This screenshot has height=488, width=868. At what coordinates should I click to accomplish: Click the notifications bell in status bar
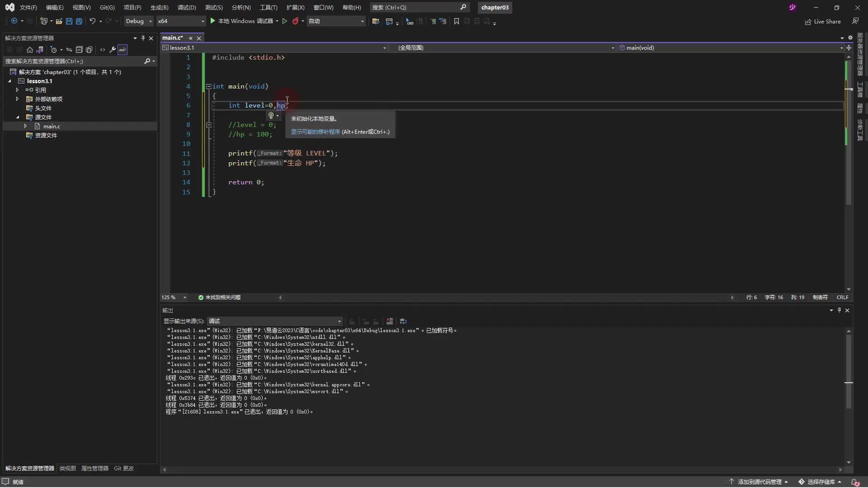[855, 482]
